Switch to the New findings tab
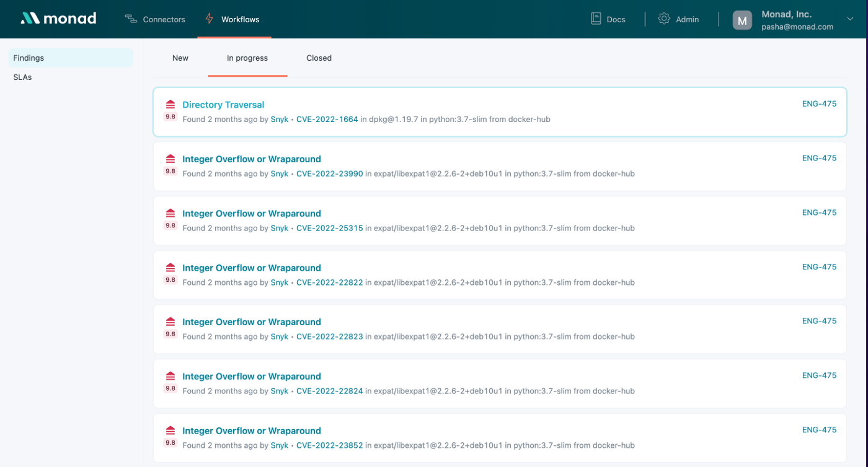Image resolution: width=868 pixels, height=467 pixels. click(x=180, y=58)
